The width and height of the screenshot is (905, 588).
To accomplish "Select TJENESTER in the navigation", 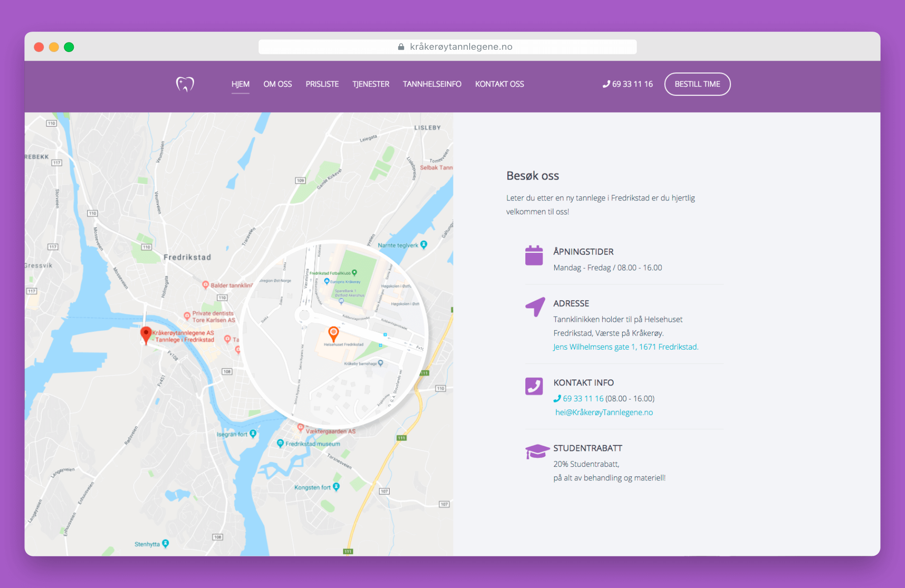I will point(371,84).
